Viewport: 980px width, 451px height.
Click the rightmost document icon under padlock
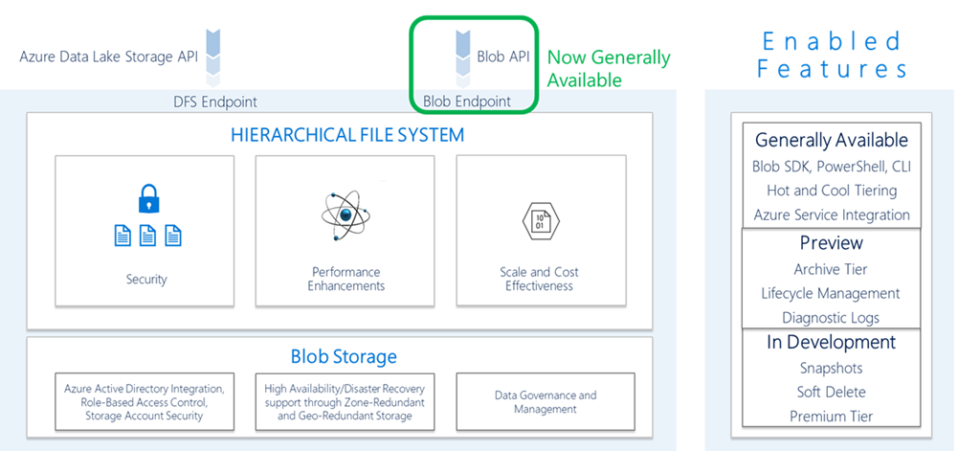pyautogui.click(x=172, y=235)
